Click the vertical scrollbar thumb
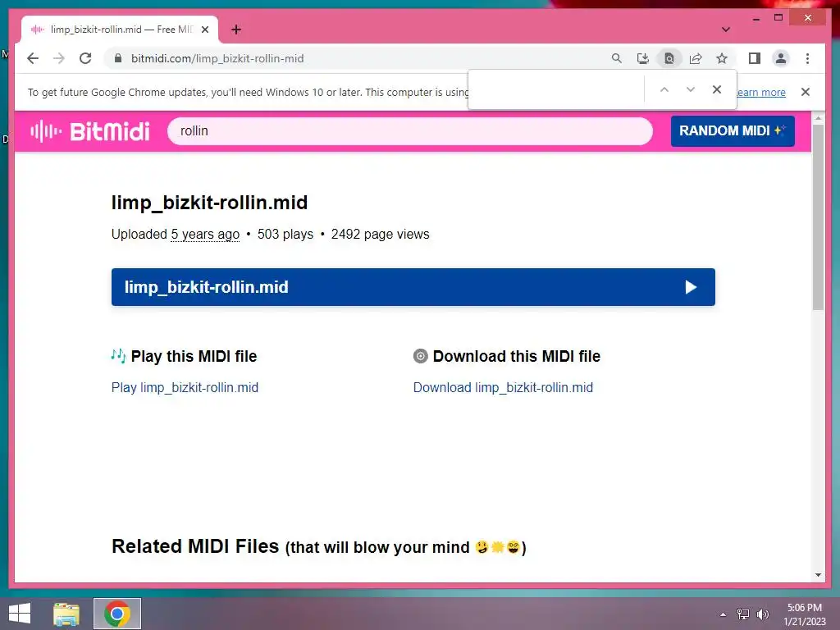Screen dimensions: 840x630 (x=818, y=217)
